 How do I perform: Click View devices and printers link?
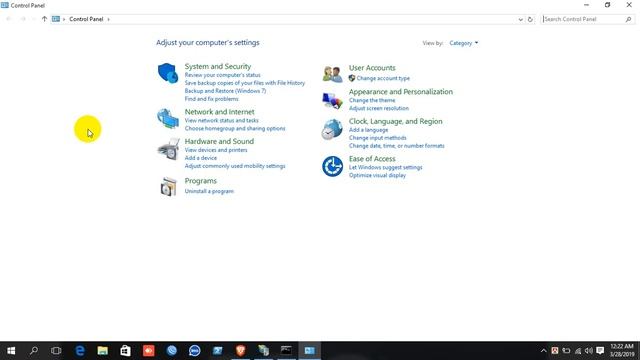click(216, 150)
